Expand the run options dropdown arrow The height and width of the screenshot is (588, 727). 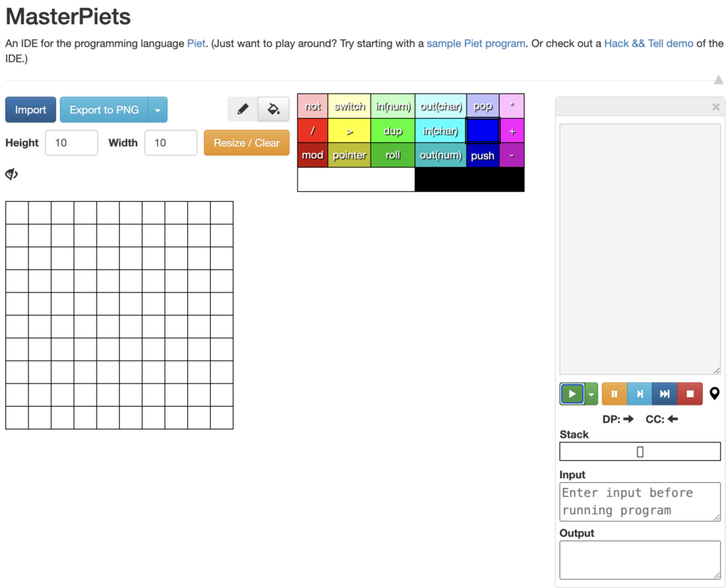pos(591,393)
